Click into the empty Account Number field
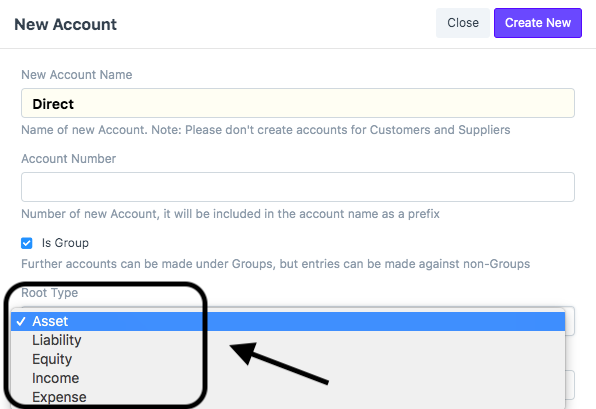Screen dimensions: 596x409 coord(298,187)
